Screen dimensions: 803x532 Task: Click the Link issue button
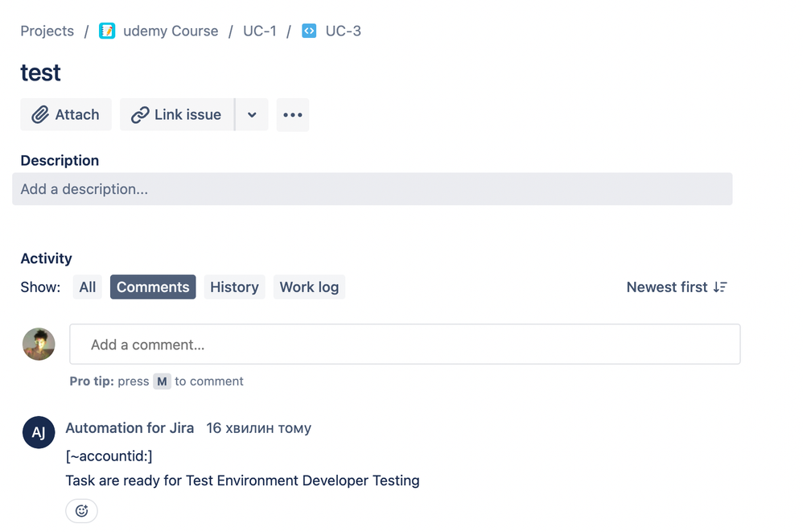[x=177, y=115]
